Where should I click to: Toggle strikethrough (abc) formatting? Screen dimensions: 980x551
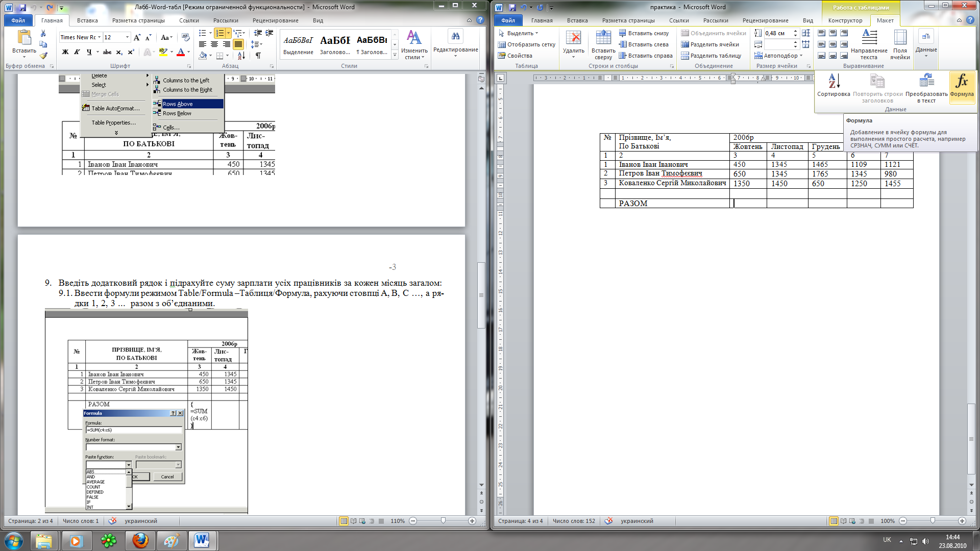coord(107,52)
